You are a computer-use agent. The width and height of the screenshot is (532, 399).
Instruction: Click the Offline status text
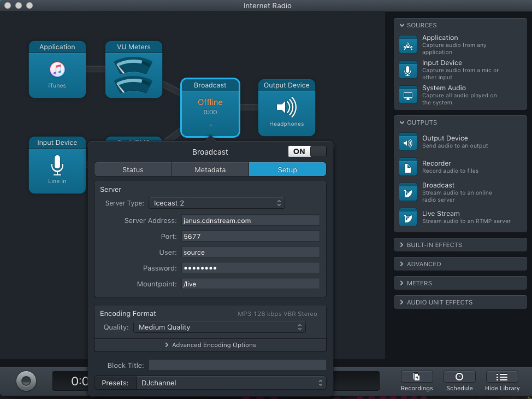click(210, 102)
